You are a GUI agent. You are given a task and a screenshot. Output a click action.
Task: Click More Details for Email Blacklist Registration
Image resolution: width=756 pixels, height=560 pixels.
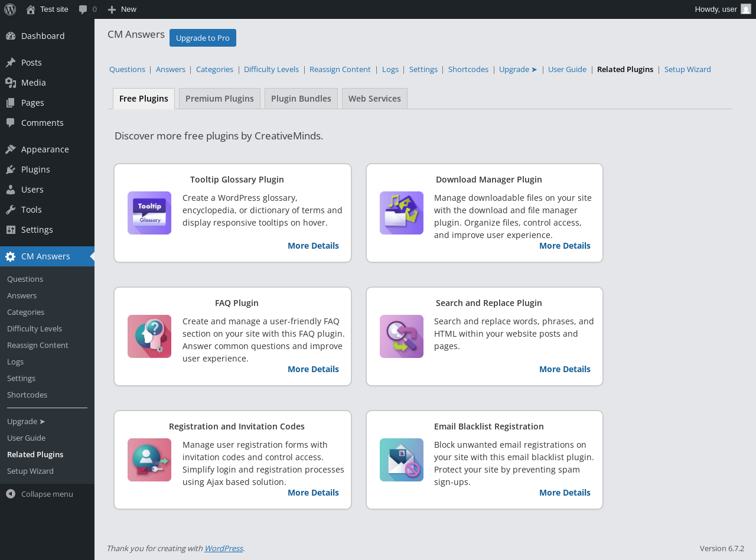(x=565, y=493)
